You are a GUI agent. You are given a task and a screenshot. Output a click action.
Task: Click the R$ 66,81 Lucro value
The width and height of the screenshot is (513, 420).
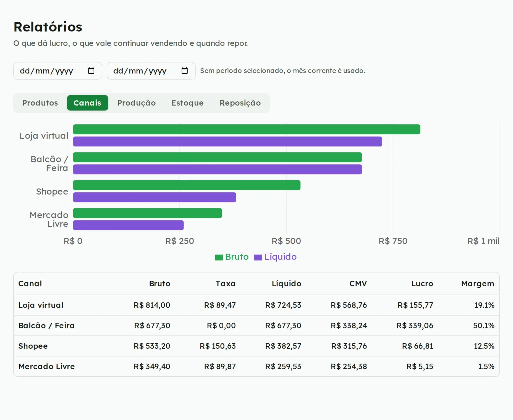pyautogui.click(x=418, y=346)
